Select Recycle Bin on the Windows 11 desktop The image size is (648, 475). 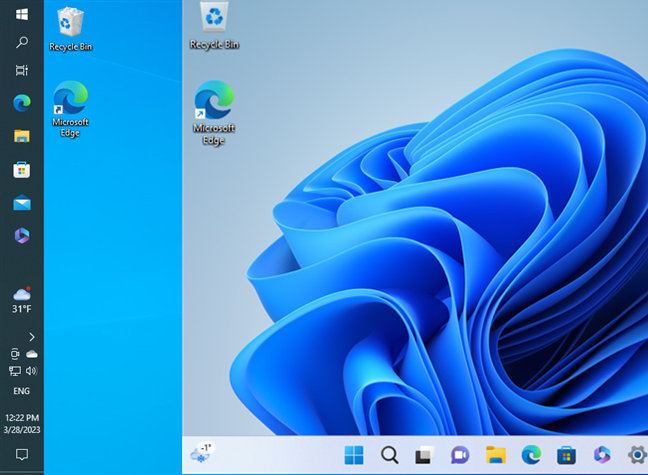click(x=214, y=26)
